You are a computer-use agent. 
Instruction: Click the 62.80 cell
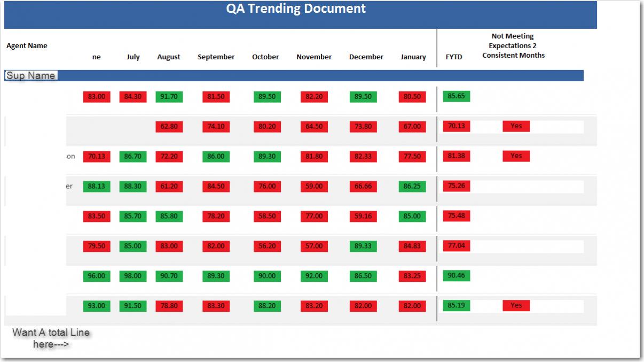pos(169,127)
